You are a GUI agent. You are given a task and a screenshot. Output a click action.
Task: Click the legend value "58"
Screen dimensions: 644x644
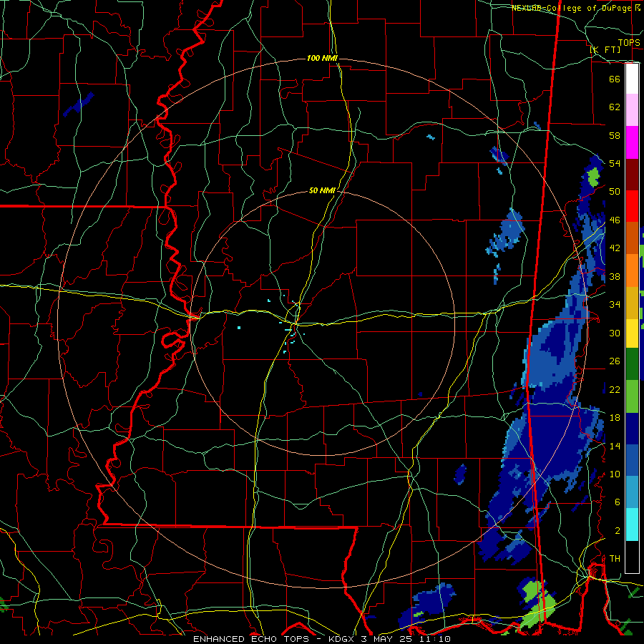click(x=615, y=135)
